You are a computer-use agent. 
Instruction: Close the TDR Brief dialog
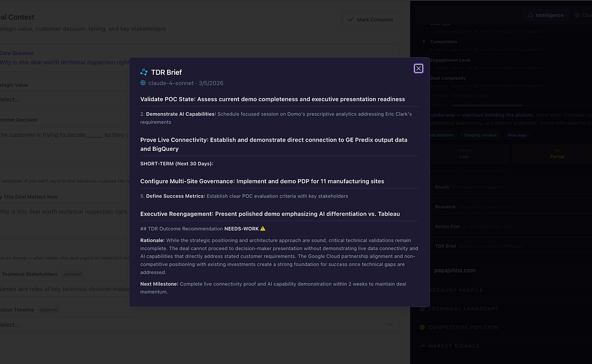(419, 68)
